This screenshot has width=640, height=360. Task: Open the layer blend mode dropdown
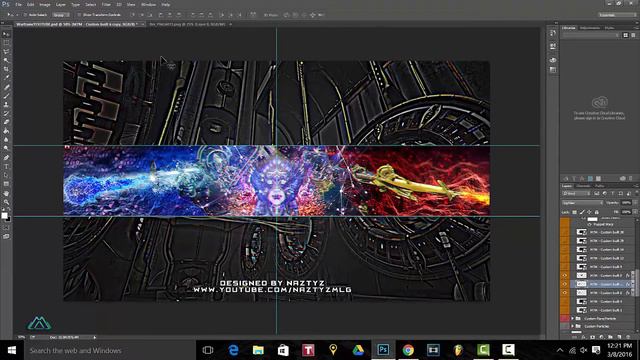click(582, 203)
